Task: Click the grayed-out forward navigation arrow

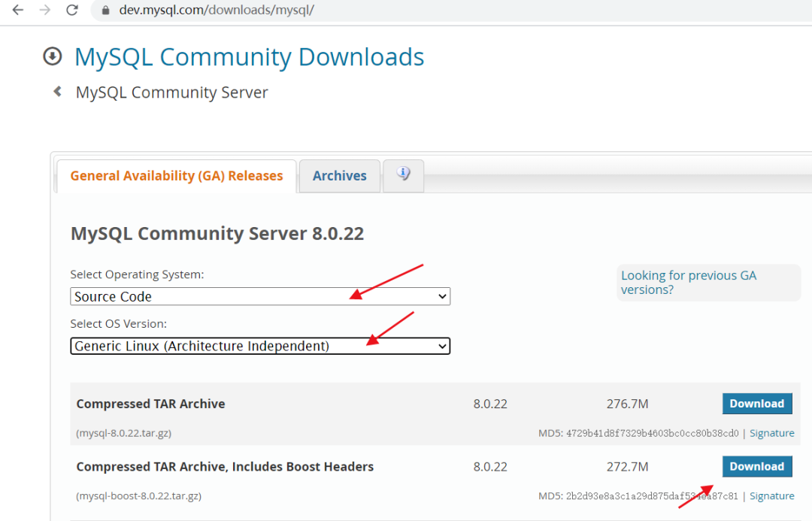Action: [45, 11]
